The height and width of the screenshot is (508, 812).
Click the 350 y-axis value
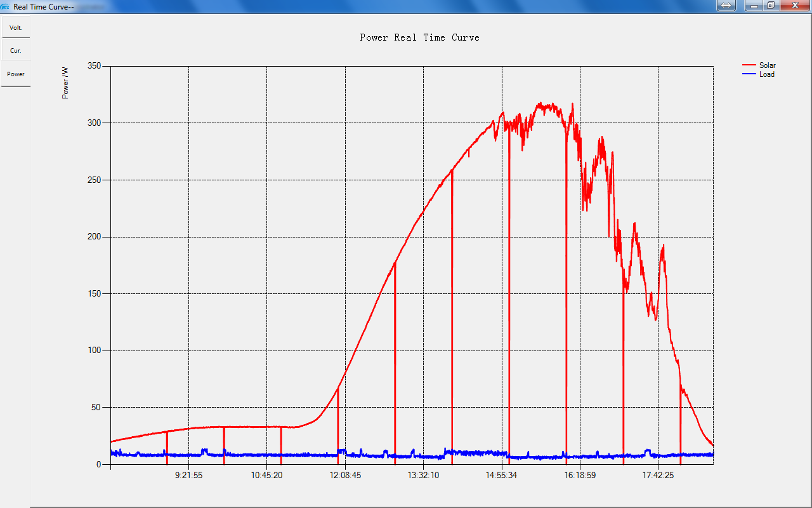(94, 66)
